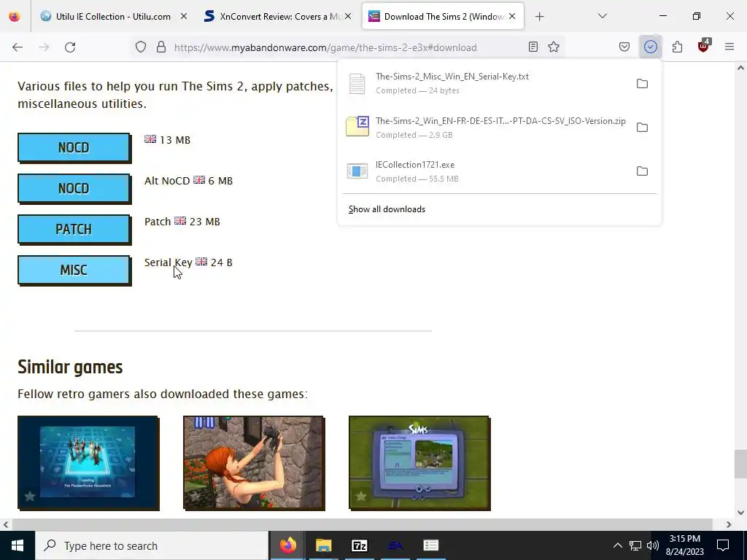
Task: Open the Sims neighborhood game thumbnail
Action: tap(419, 463)
